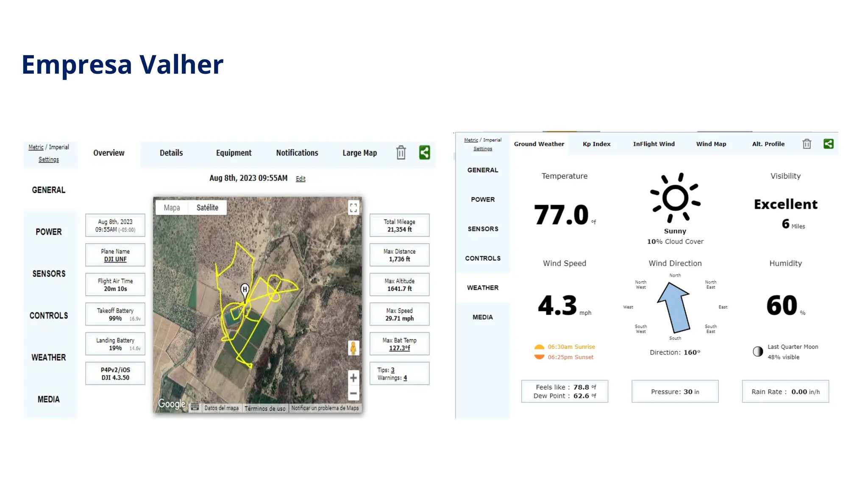Zoom in on the flight map
The width and height of the screenshot is (868, 488).
353,378
